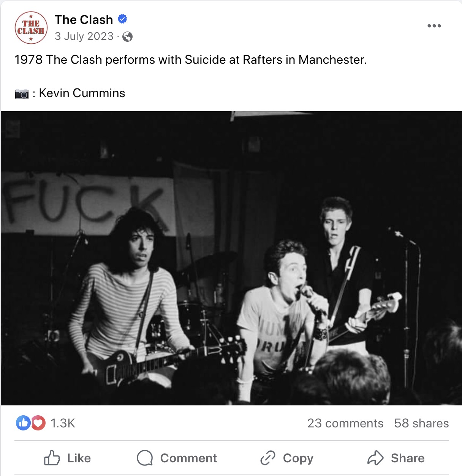This screenshot has width=462, height=476.
Task: Click the speech bubble Comment icon
Action: 145,458
